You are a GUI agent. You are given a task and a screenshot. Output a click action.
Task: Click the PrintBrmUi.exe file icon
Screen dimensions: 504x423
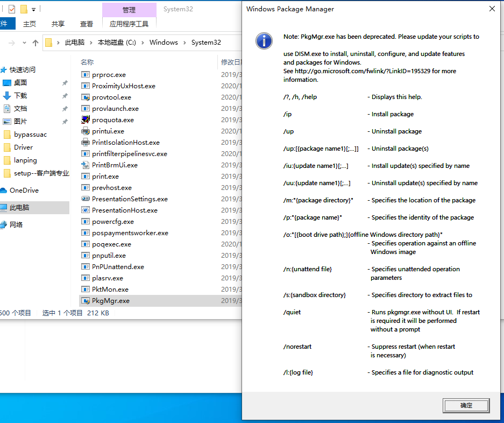(85, 165)
